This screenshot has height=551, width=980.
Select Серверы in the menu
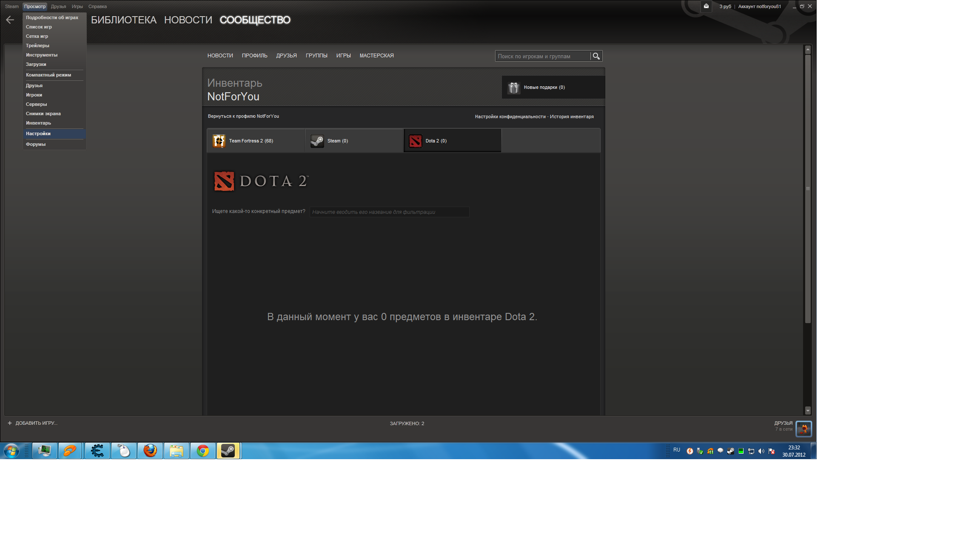pyautogui.click(x=54, y=104)
